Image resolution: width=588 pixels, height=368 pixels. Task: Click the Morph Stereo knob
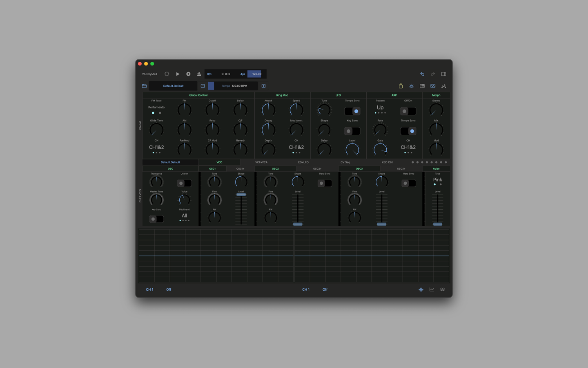[x=436, y=110]
